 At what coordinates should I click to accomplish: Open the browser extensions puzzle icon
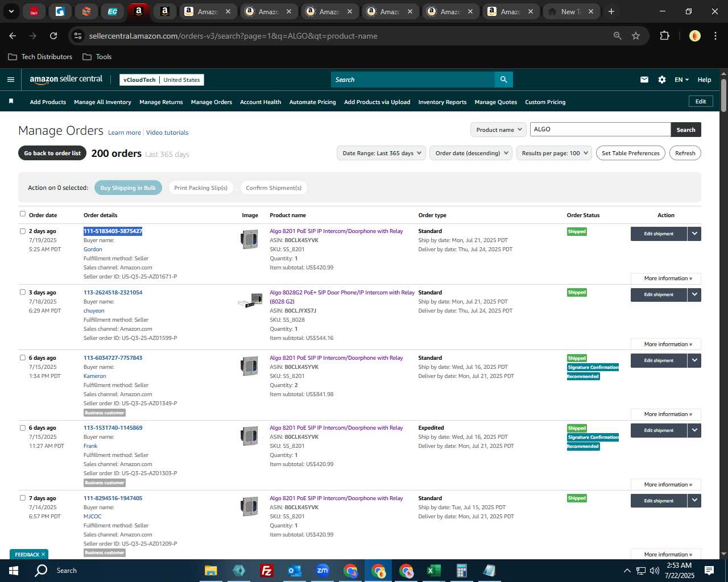[x=664, y=36]
